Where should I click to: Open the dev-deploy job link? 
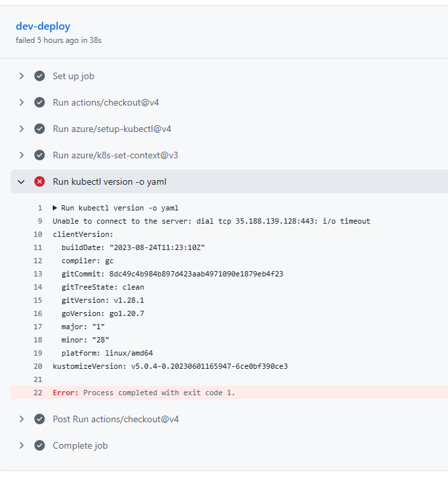(x=43, y=26)
